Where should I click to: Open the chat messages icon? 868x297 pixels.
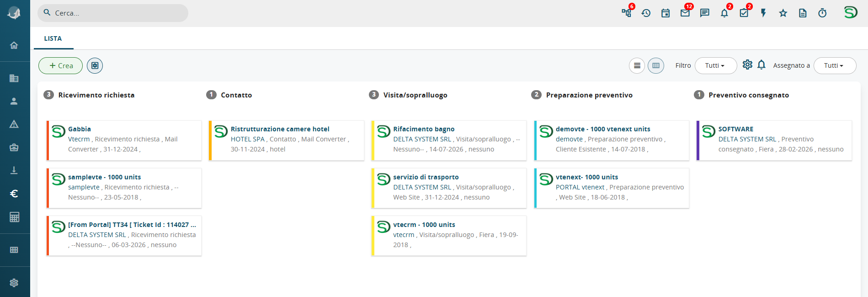pos(705,13)
